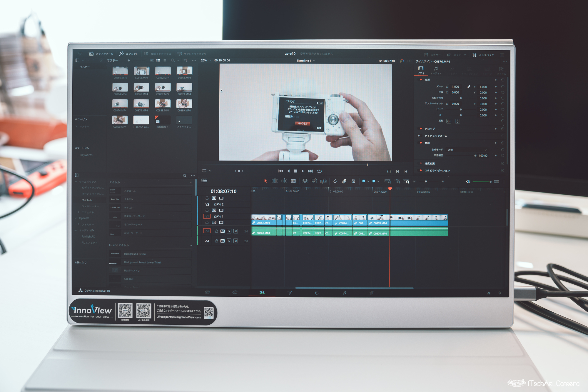Click the flip horizontal 反転 icon
Screen dimensions: 588x392
449,121
